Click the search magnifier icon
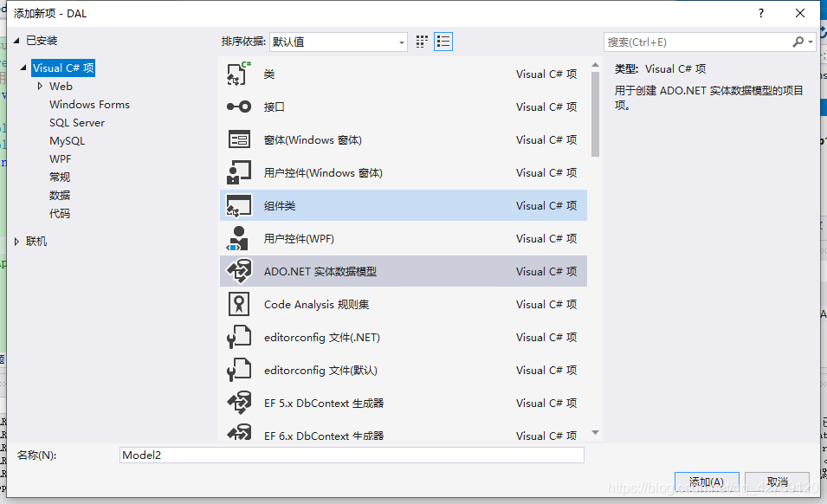This screenshot has width=827, height=504. coord(798,42)
